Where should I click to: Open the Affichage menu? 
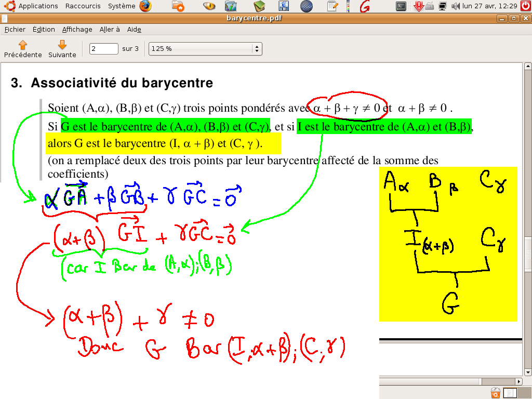pyautogui.click(x=77, y=30)
